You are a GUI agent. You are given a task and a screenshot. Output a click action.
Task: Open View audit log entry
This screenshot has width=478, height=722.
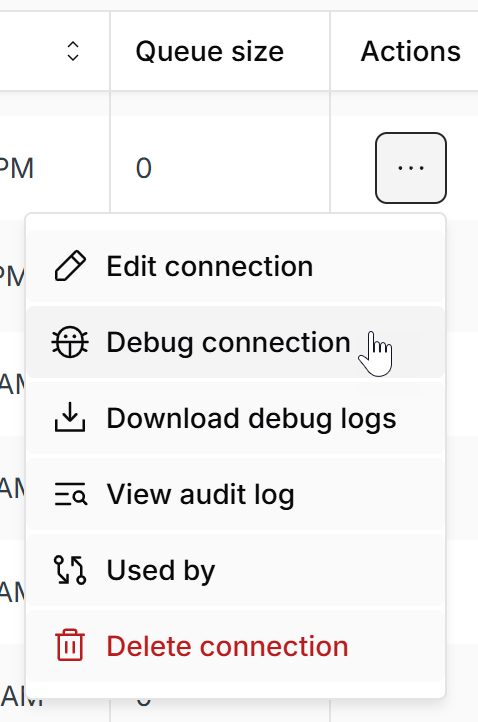pyautogui.click(x=236, y=495)
